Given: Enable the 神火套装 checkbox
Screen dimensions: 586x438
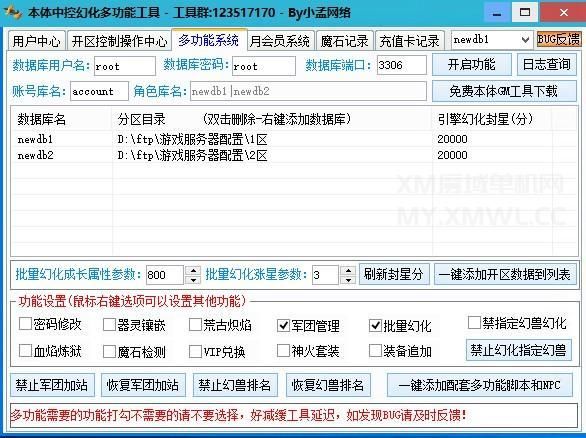Looking at the screenshot, I should coord(283,351).
